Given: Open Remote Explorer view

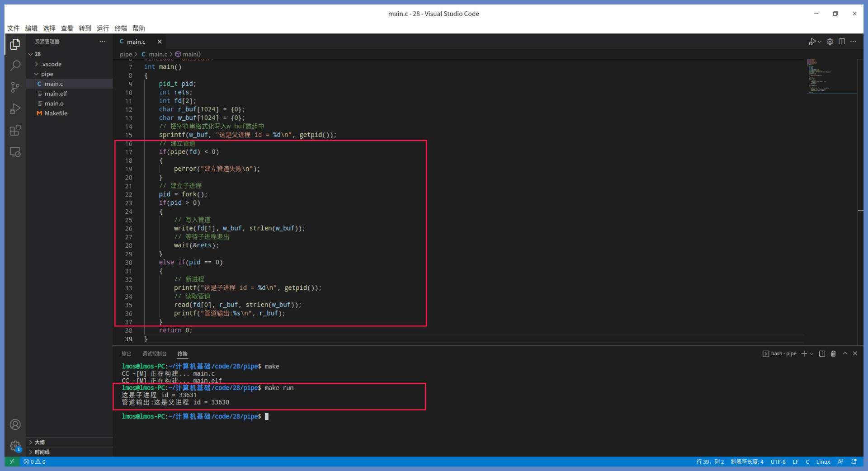Looking at the screenshot, I should (x=15, y=152).
